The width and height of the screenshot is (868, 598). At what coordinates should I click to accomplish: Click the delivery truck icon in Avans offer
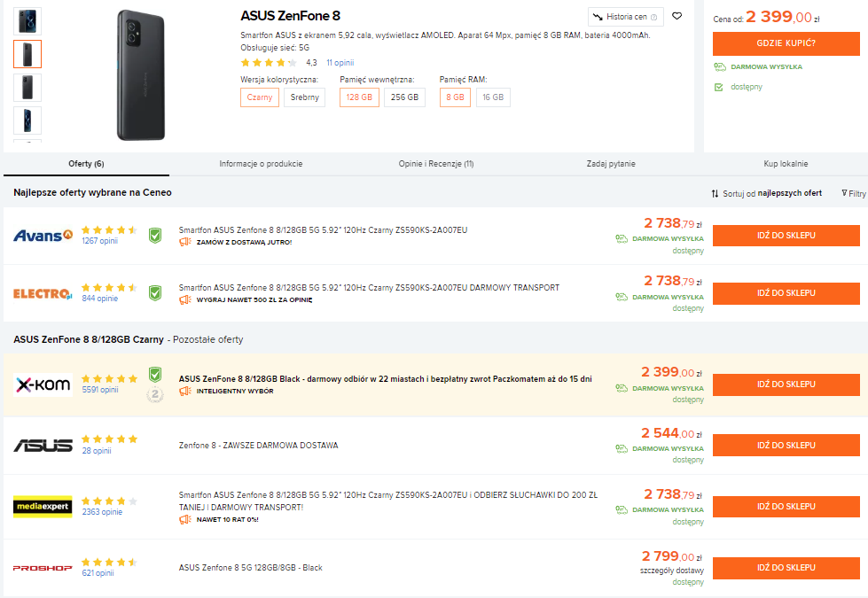click(622, 239)
